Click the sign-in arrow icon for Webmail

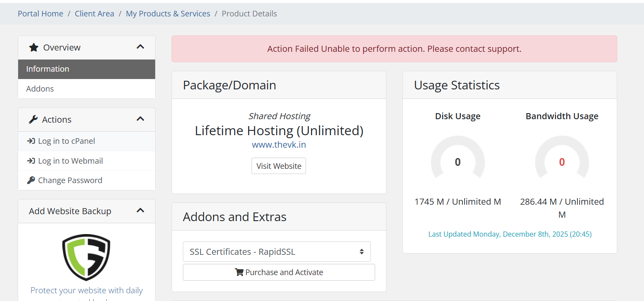click(31, 161)
